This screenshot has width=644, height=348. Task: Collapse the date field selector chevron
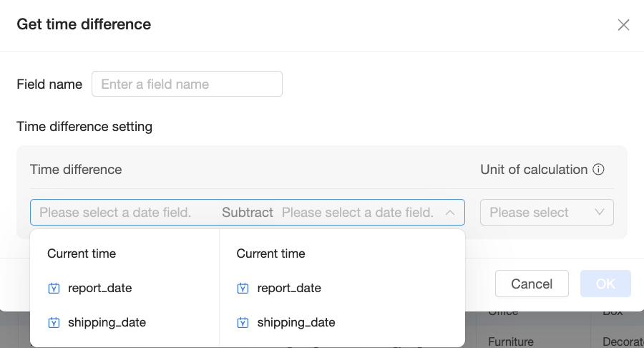pyautogui.click(x=450, y=213)
